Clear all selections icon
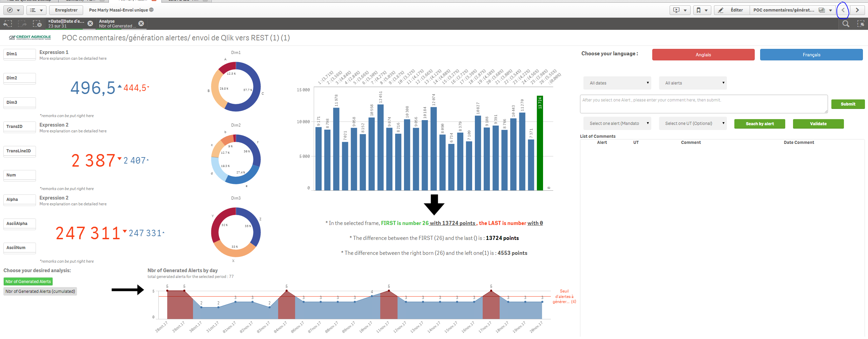868x339 pixels. (x=37, y=24)
